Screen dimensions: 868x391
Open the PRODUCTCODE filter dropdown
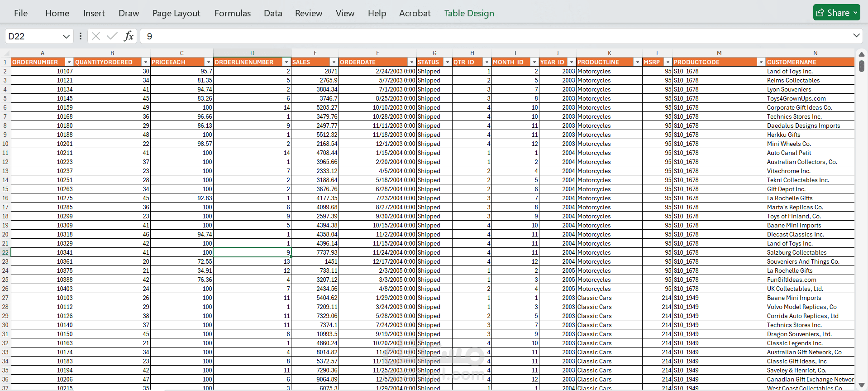click(761, 62)
